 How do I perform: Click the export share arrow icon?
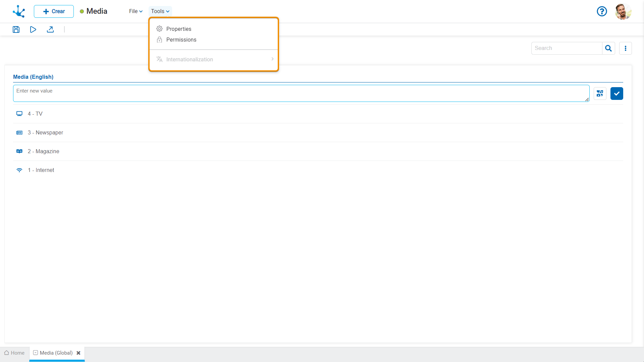50,29
